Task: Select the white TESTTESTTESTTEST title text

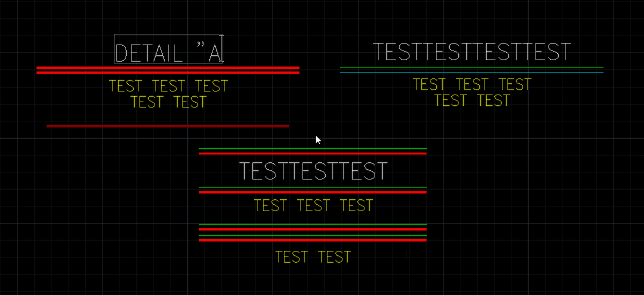Action: pos(472,52)
